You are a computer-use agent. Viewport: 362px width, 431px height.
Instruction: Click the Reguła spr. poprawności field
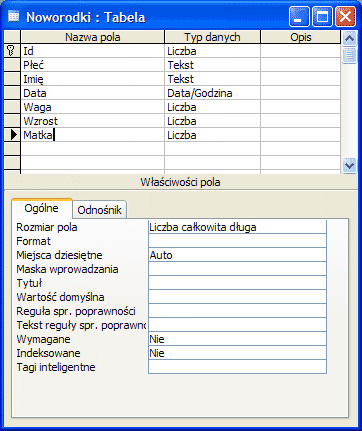pyautogui.click(x=237, y=311)
